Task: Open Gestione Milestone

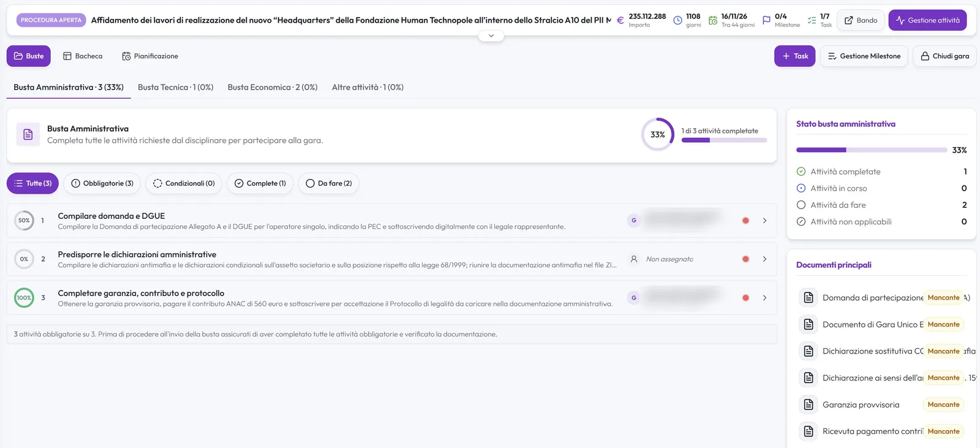Action: tap(864, 56)
